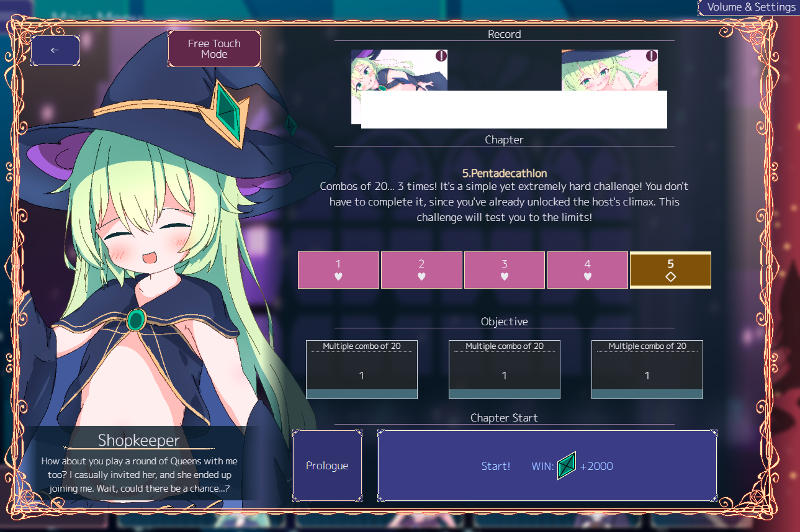Select the middle 'Multiple combo of 20' objective card

coord(505,369)
